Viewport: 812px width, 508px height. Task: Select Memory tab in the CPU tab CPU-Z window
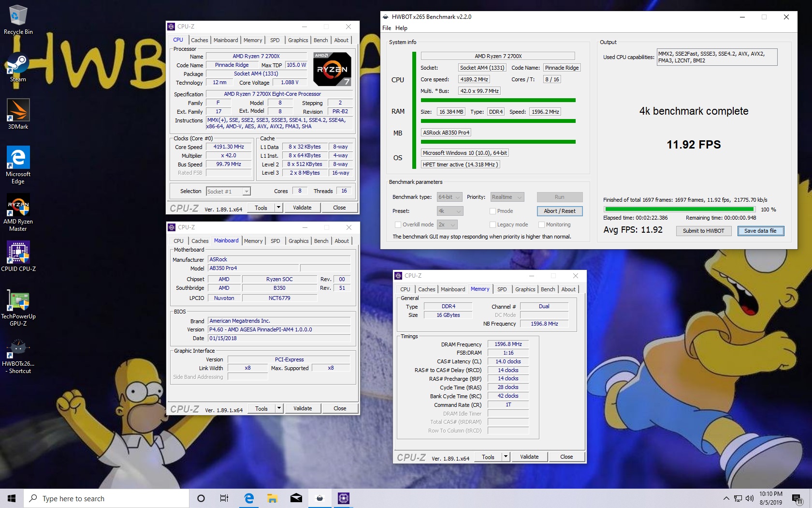click(253, 40)
